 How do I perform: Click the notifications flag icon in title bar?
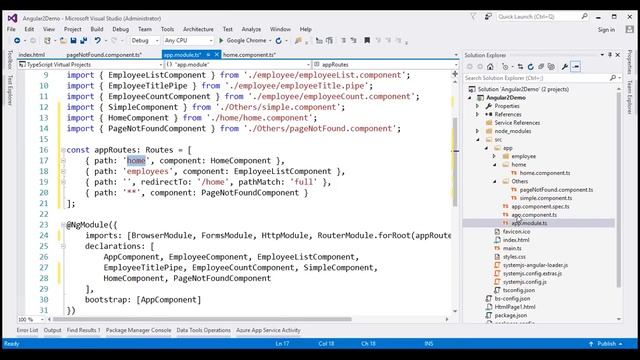473,16
